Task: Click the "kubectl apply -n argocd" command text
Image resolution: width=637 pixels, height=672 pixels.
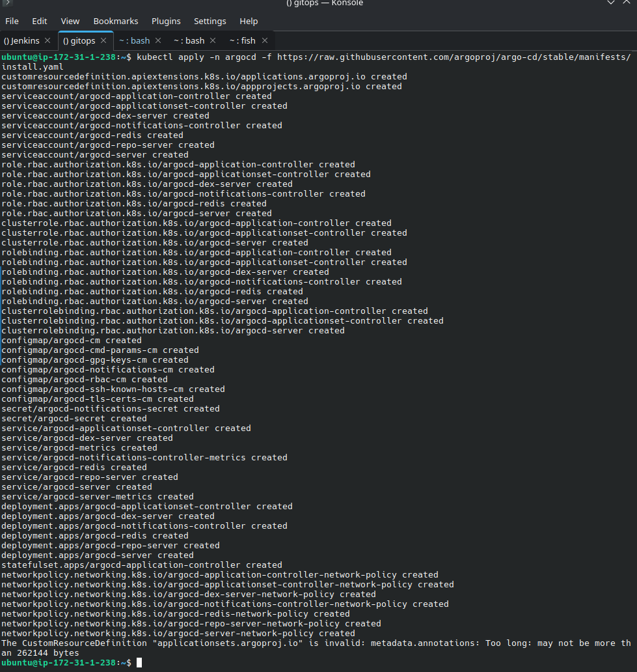Action: (x=197, y=57)
